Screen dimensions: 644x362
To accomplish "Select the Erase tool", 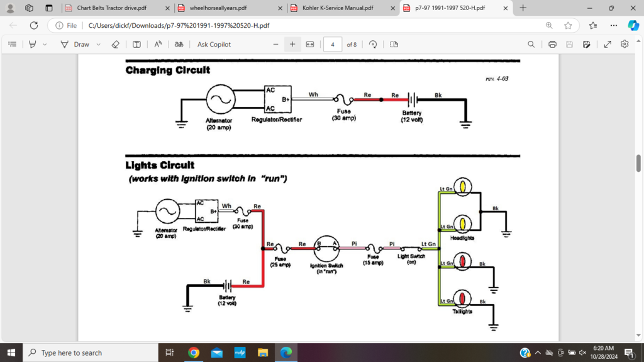I will [115, 44].
